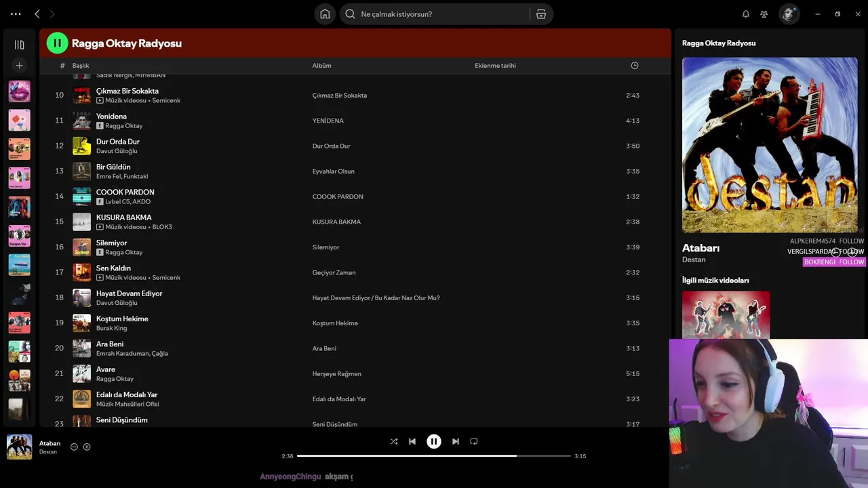This screenshot has width=868, height=488.
Task: Select track Edalı da Modalı Yar title
Action: click(127, 394)
